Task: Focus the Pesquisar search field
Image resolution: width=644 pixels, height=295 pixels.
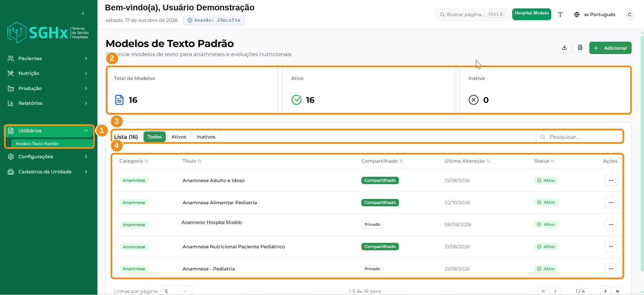Action: (x=579, y=137)
